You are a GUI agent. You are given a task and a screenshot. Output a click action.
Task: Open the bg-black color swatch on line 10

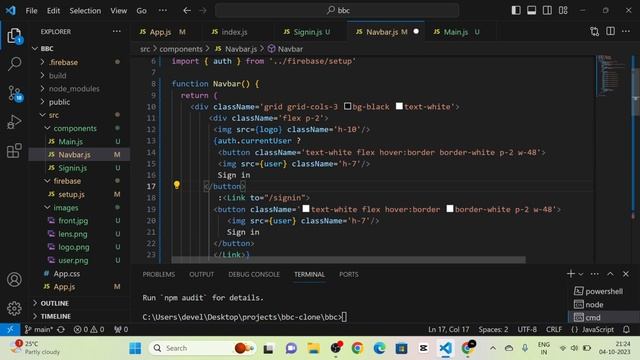point(347,106)
